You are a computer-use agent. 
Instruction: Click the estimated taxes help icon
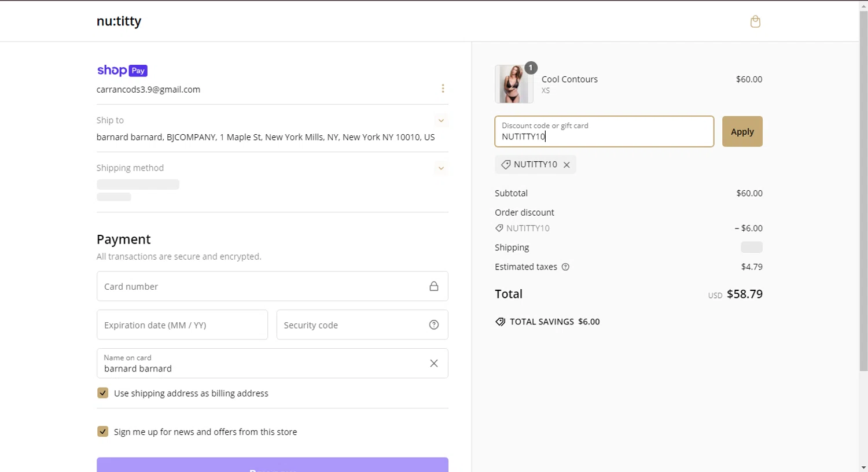tap(565, 267)
